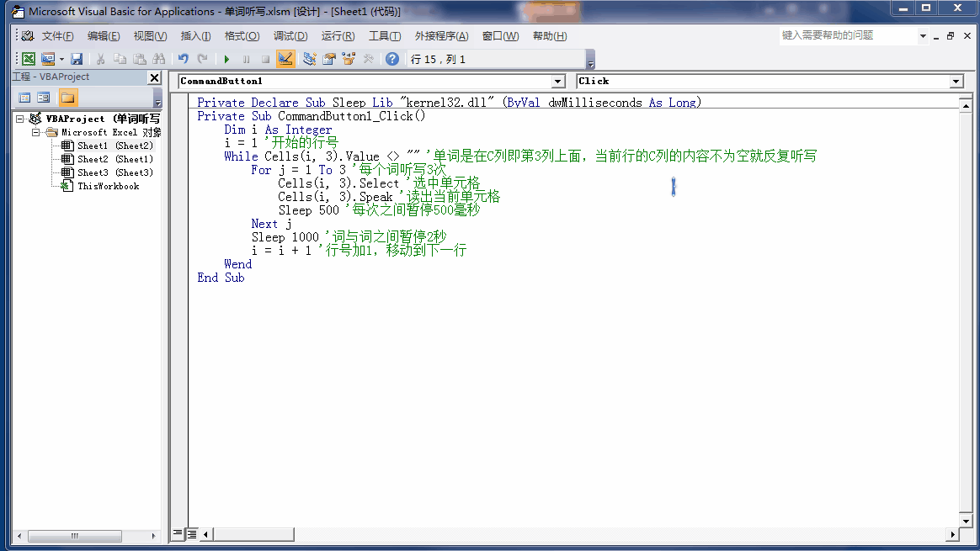Select Sheet3 (Sheet3) in project tree
This screenshot has height=551, width=980.
(115, 172)
